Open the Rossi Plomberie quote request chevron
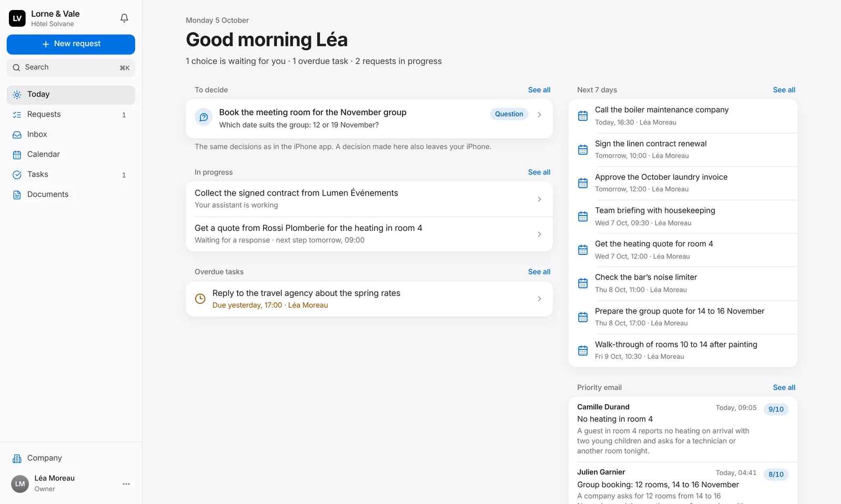Image resolution: width=841 pixels, height=504 pixels. [539, 234]
